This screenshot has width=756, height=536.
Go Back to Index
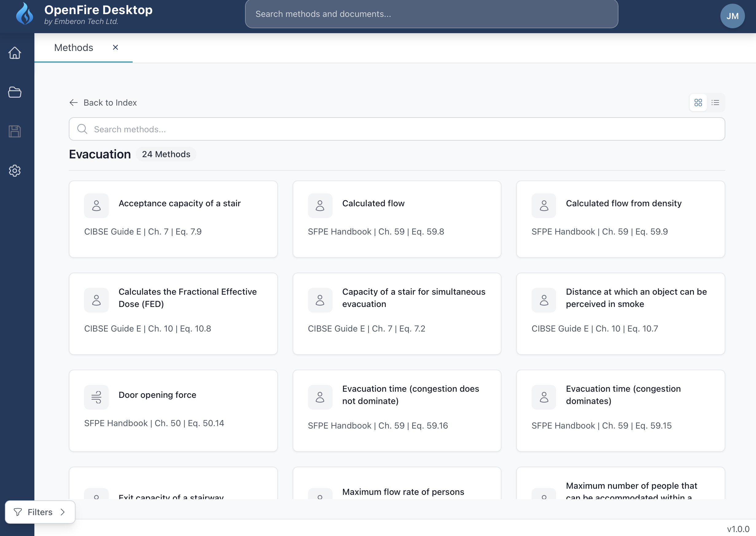tap(103, 103)
